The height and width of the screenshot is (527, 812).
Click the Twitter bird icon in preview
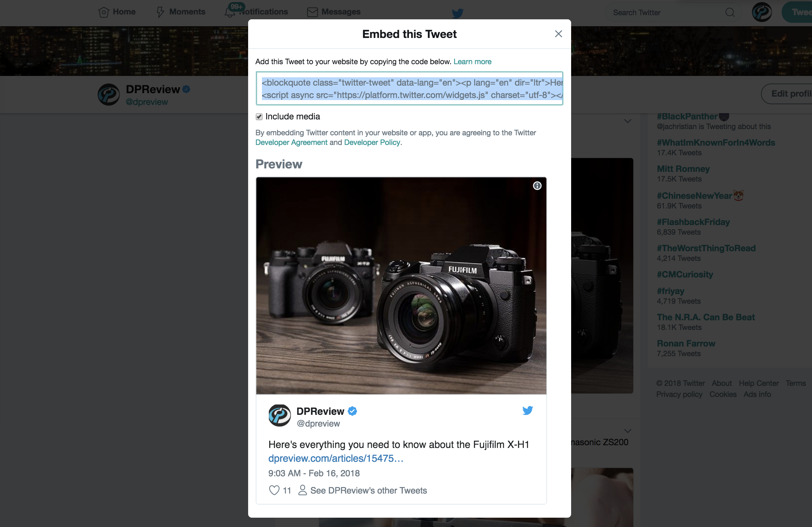pos(528,410)
